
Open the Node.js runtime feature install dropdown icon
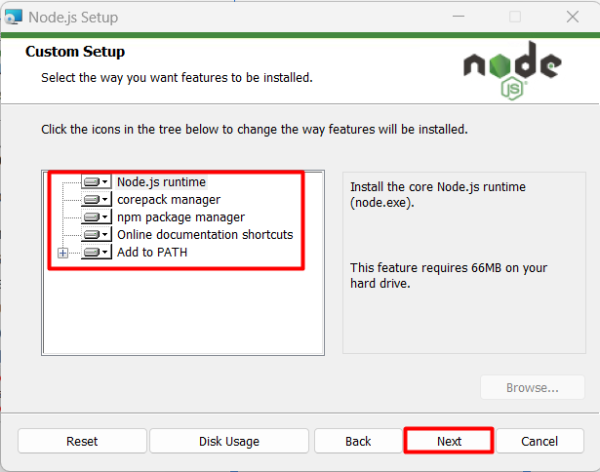tap(96, 182)
